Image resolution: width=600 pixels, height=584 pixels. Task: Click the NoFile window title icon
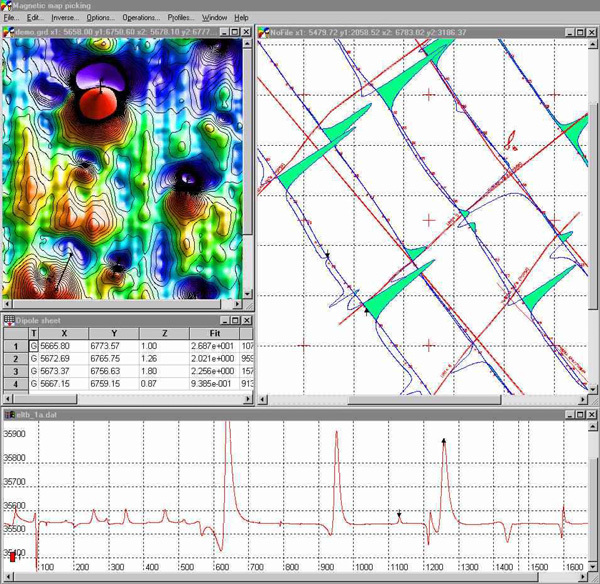click(x=264, y=32)
